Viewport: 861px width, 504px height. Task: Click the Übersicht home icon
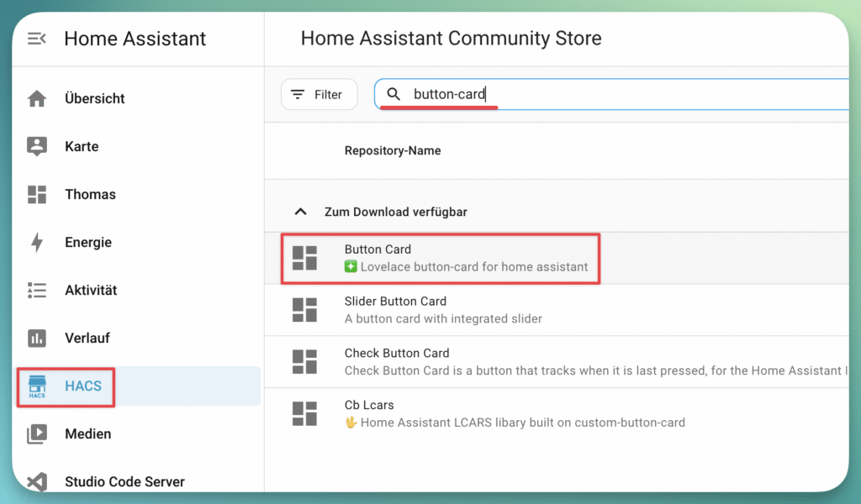click(37, 98)
